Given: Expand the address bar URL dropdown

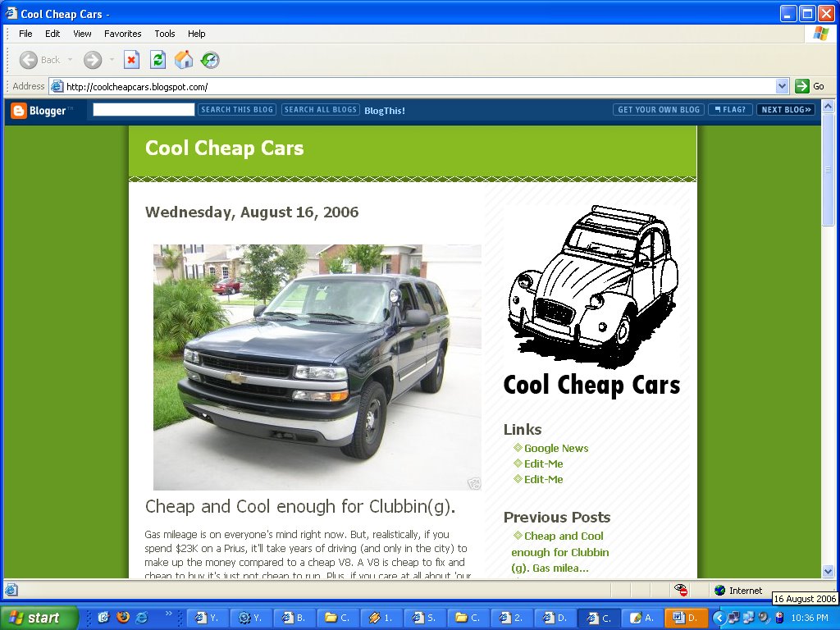Looking at the screenshot, I should [x=782, y=86].
